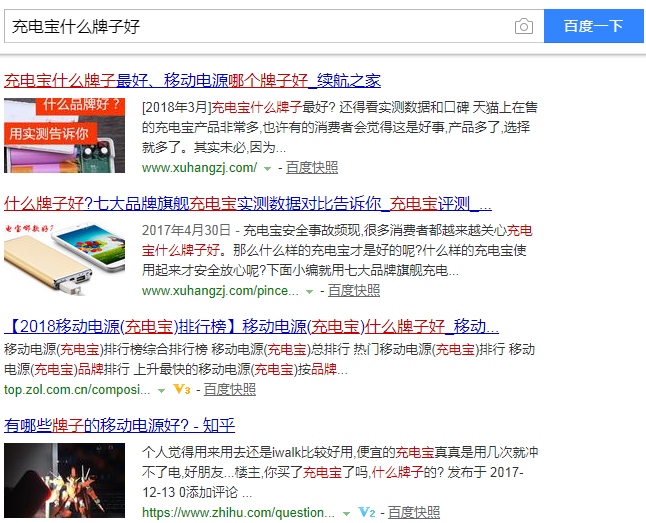Viewport: 646px width, 523px height.
Task: Open the gold power bank thumbnail
Action: point(64,258)
